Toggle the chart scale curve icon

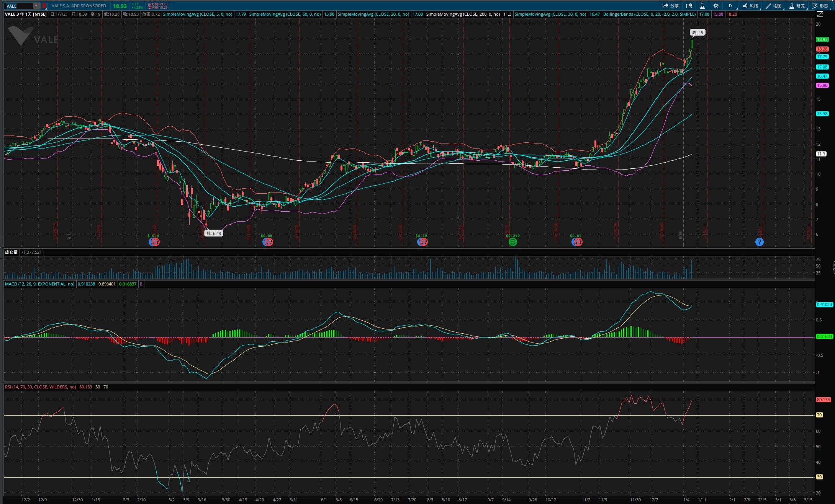coord(820,14)
